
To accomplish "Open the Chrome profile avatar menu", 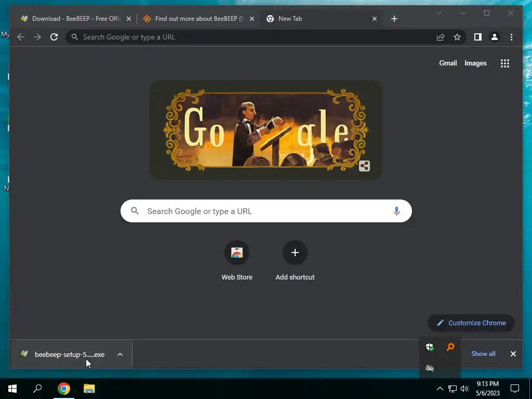I will tap(495, 37).
